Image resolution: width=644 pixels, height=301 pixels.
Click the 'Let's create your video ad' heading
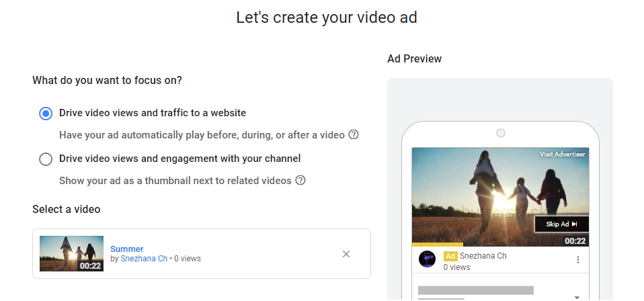click(x=327, y=17)
